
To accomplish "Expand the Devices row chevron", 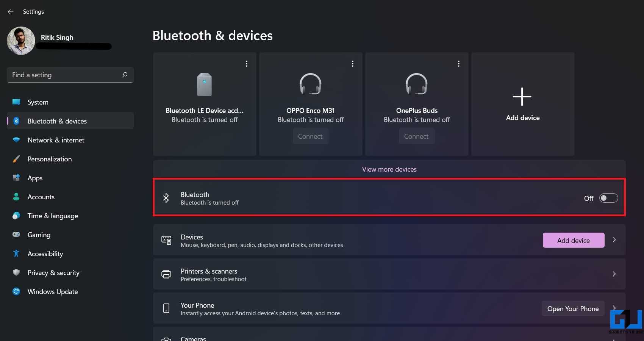I will point(614,240).
